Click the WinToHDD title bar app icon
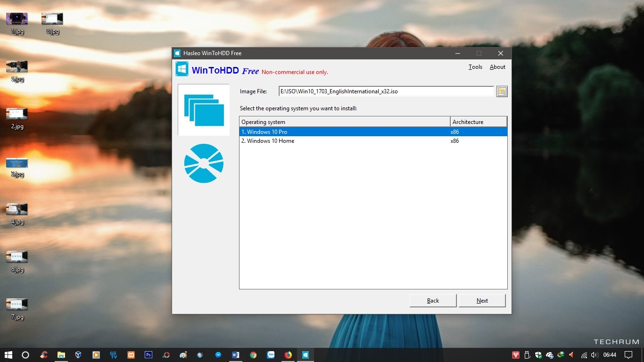644x362 pixels. (x=177, y=53)
